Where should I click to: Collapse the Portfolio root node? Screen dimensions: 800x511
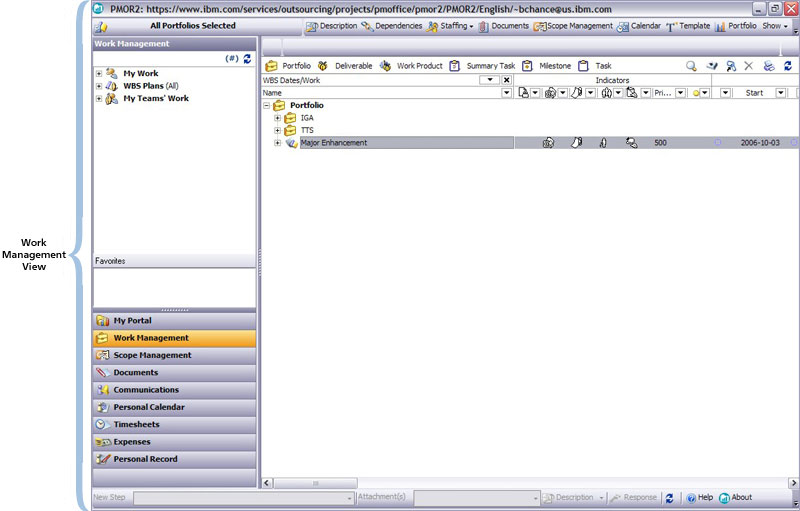[266, 106]
